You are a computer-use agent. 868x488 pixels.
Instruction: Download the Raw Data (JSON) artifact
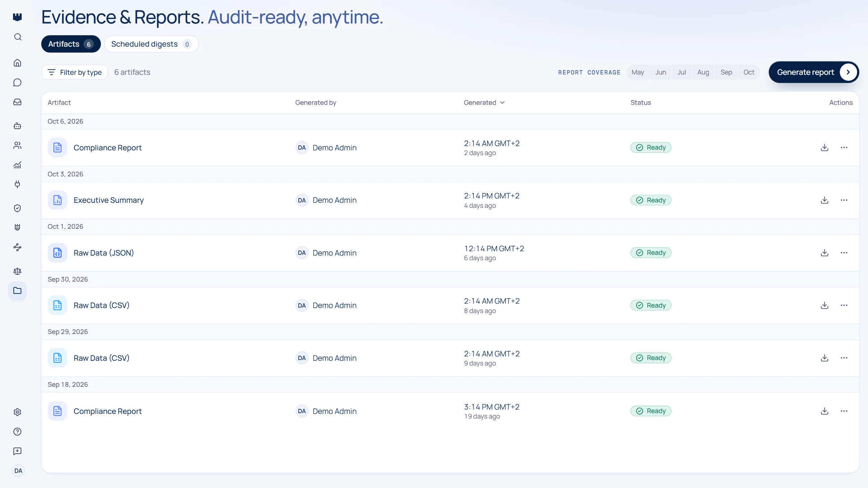point(825,253)
